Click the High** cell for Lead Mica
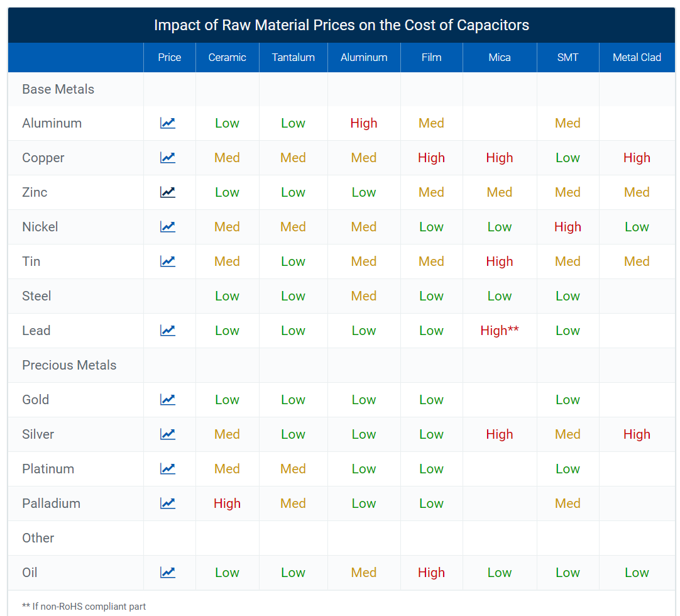The image size is (680, 616). pos(500,331)
